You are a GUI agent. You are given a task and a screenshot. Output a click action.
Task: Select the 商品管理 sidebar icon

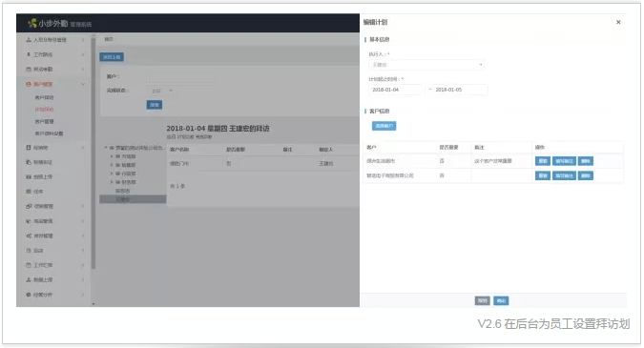tap(29, 221)
